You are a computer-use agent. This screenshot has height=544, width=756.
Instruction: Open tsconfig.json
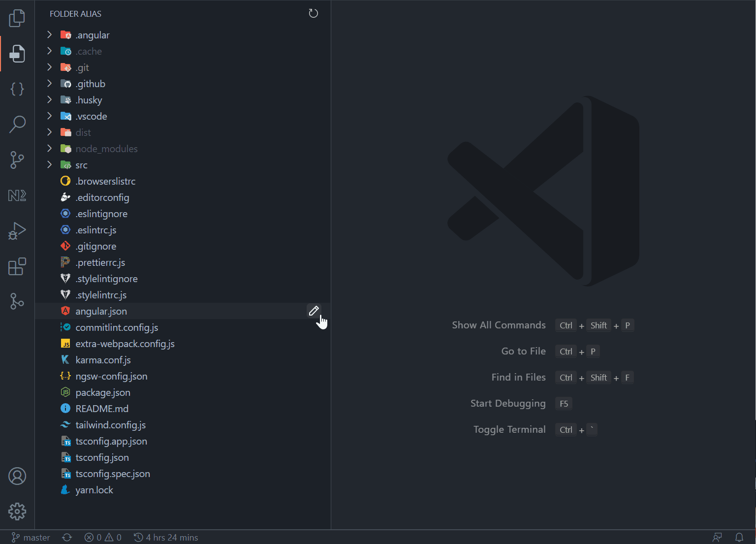pyautogui.click(x=183, y=457)
